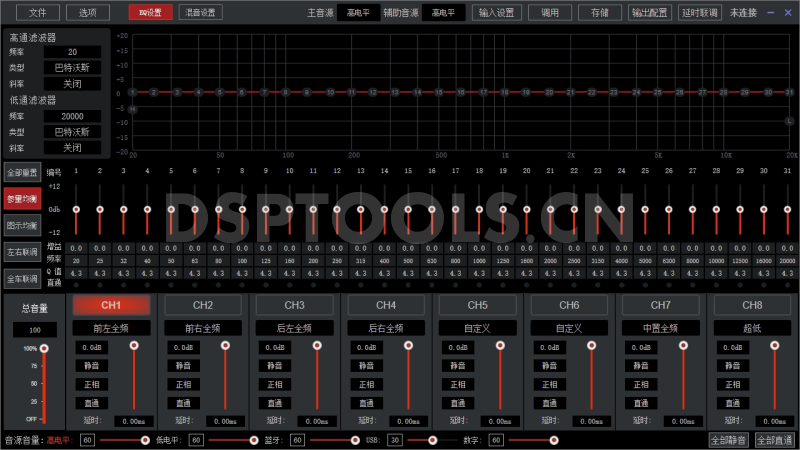Image resolution: width=800 pixels, height=450 pixels.
Task: Toggle the 直通 bypass dot under EQ band 1
Action: click(x=76, y=285)
